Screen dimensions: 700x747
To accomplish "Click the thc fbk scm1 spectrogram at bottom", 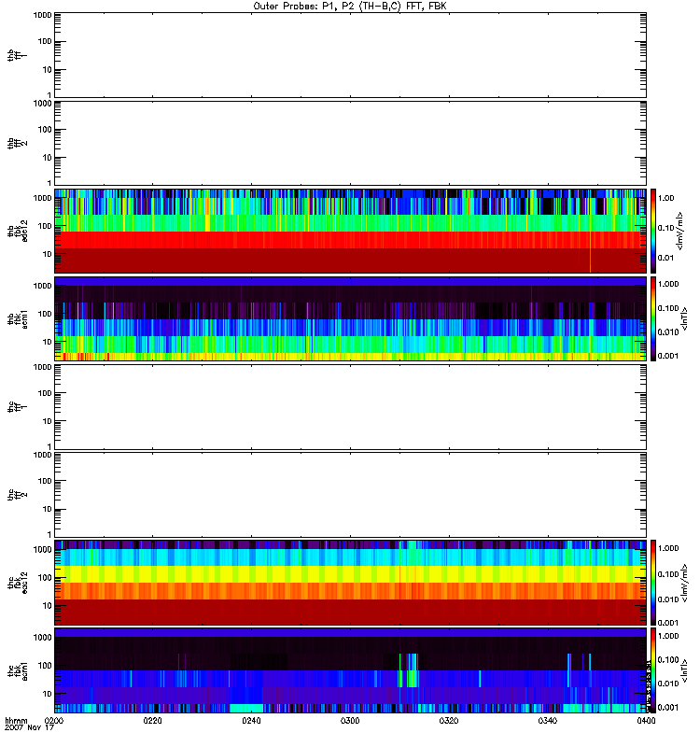I will tap(350, 669).
